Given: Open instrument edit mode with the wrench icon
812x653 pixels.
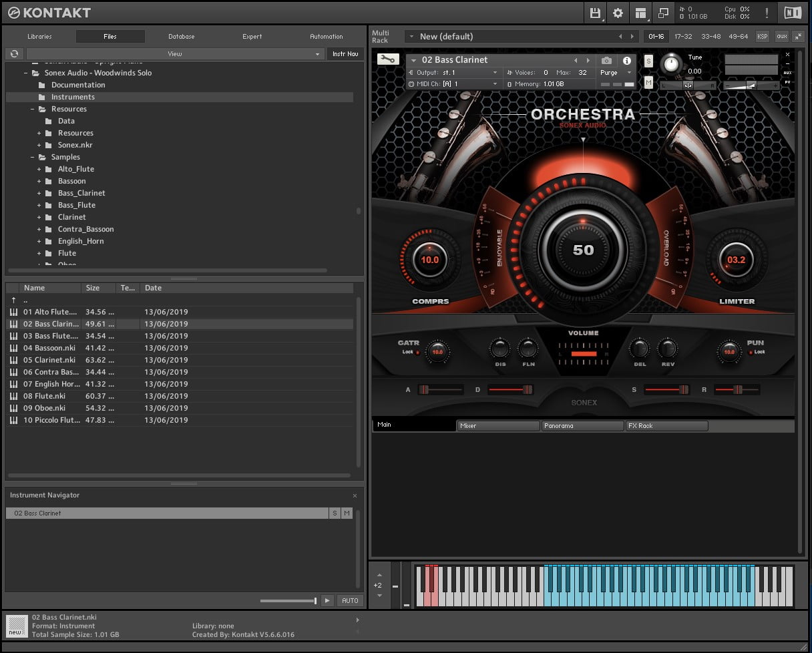Looking at the screenshot, I should (387, 59).
